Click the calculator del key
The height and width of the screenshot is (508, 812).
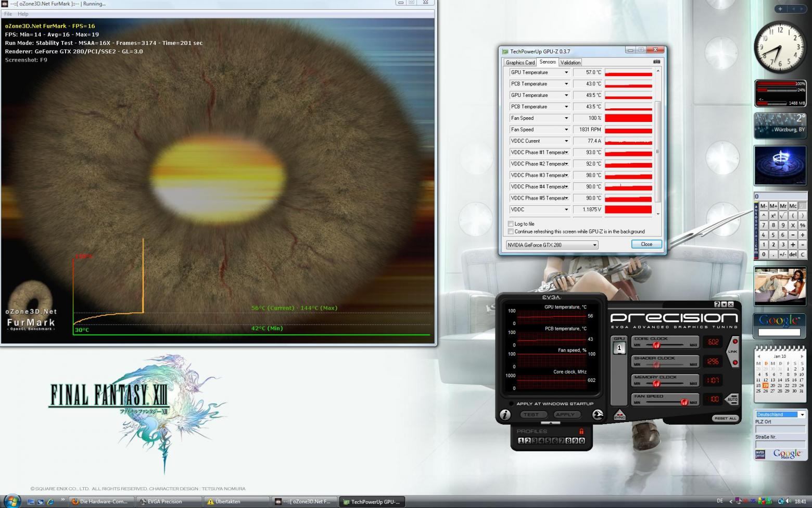[793, 254]
